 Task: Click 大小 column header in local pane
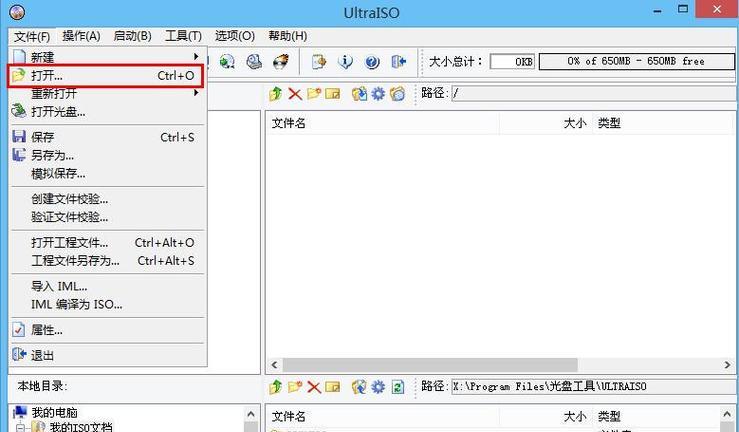pos(546,416)
